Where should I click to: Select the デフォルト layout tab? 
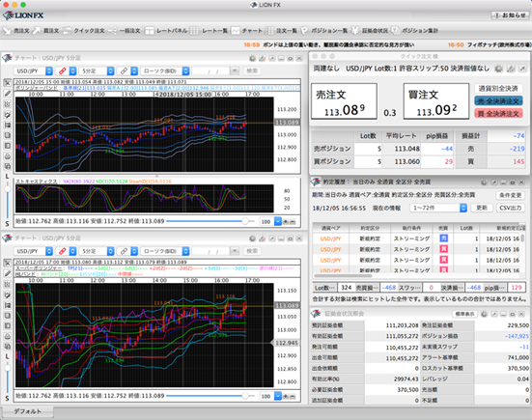(x=27, y=411)
